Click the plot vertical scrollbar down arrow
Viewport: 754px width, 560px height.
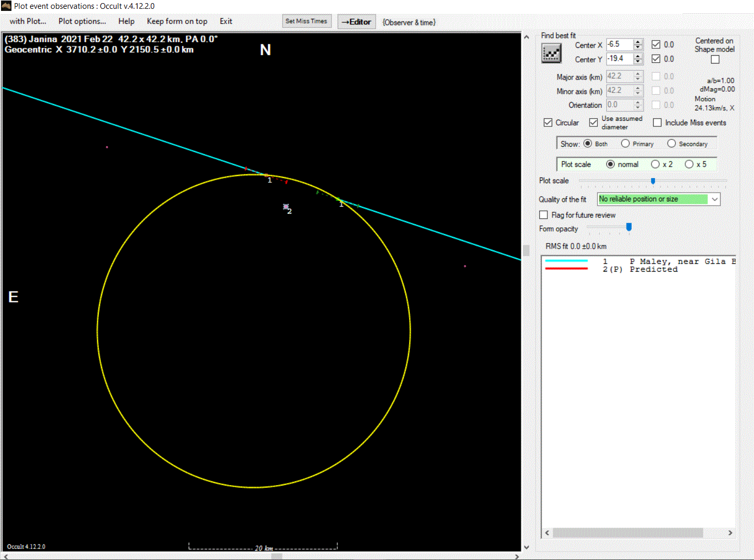pos(526,547)
